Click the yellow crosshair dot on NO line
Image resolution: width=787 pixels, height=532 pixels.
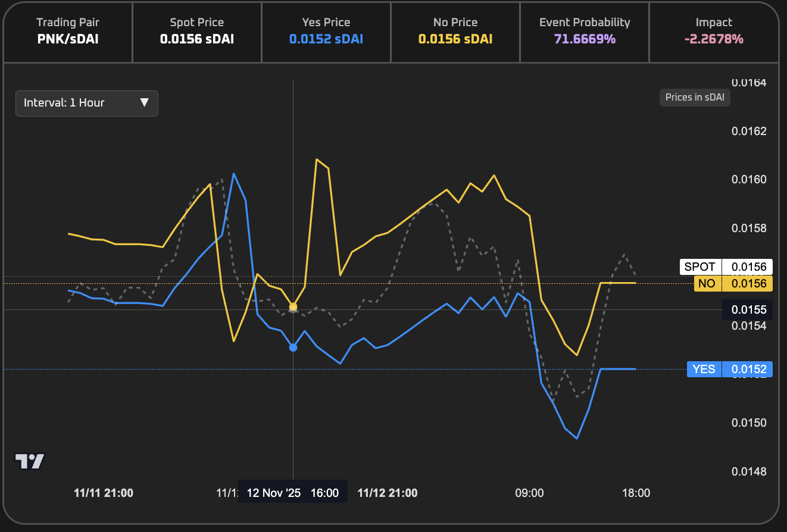pos(293,307)
